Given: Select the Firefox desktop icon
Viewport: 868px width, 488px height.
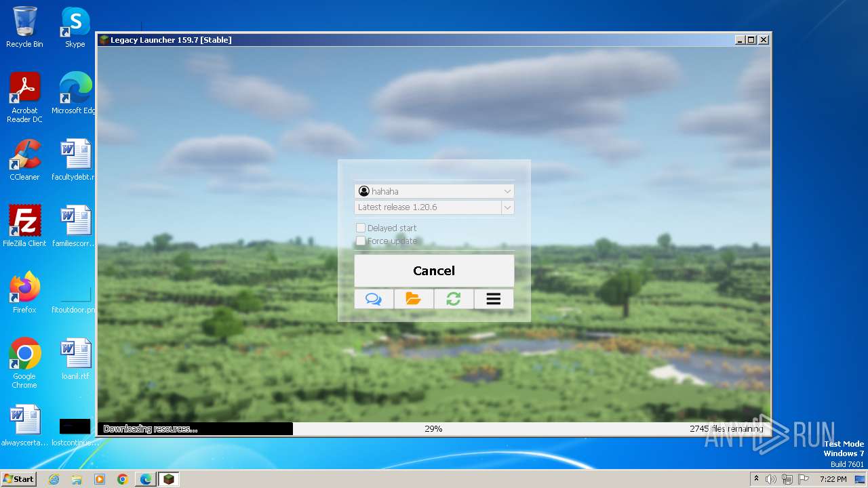Looking at the screenshot, I should pyautogui.click(x=24, y=293).
